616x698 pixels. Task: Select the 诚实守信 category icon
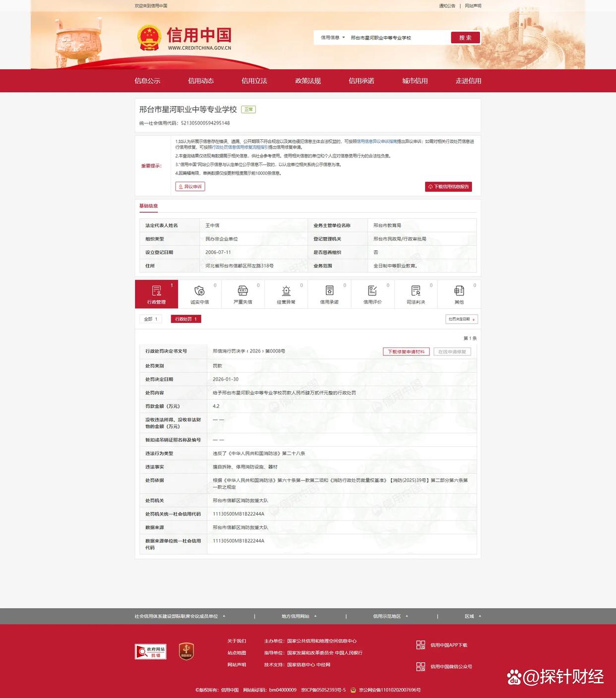pos(199,291)
